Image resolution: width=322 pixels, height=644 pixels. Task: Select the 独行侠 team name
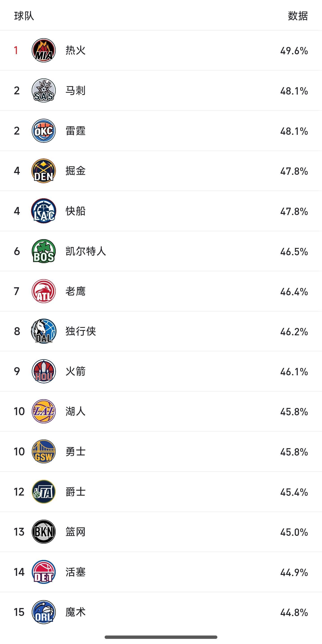(x=81, y=331)
